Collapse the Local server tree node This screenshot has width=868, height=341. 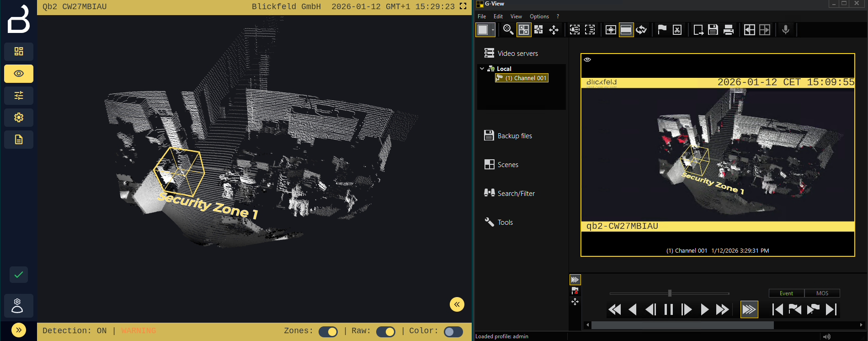pyautogui.click(x=482, y=69)
